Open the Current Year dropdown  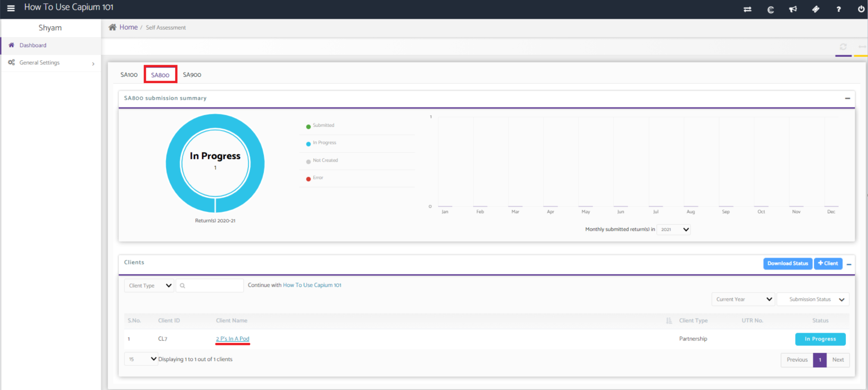click(x=743, y=299)
